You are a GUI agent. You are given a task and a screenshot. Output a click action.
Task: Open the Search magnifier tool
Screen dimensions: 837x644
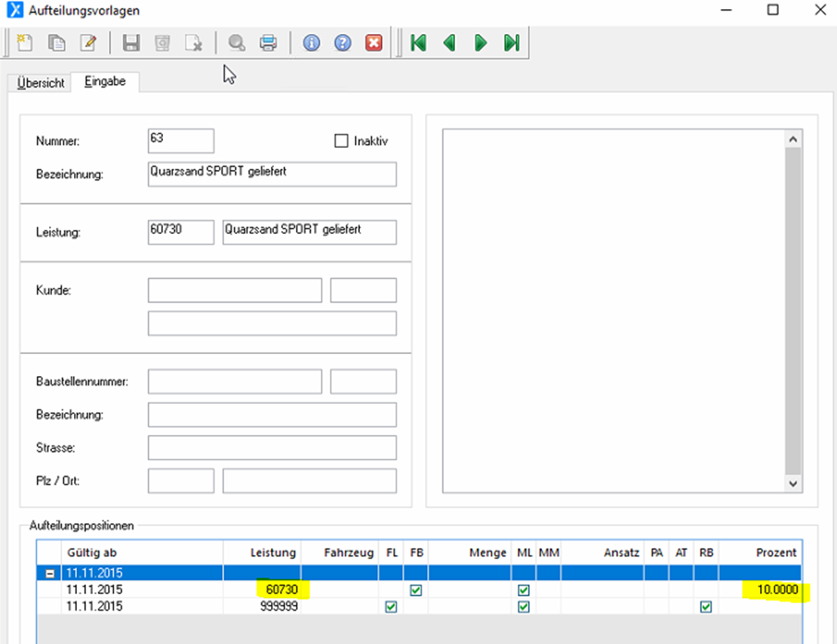237,43
